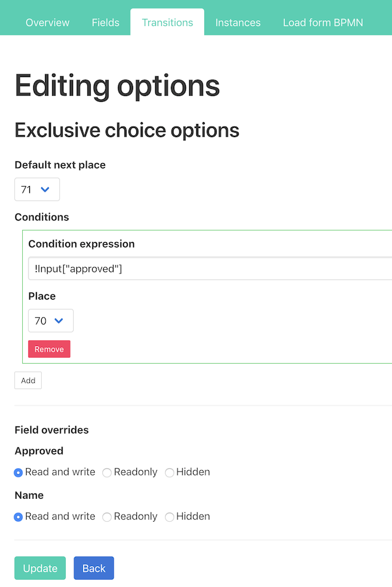Screen dimensions: 392x587
Task: Switch to the Fields tab
Action: pyautogui.click(x=106, y=22)
